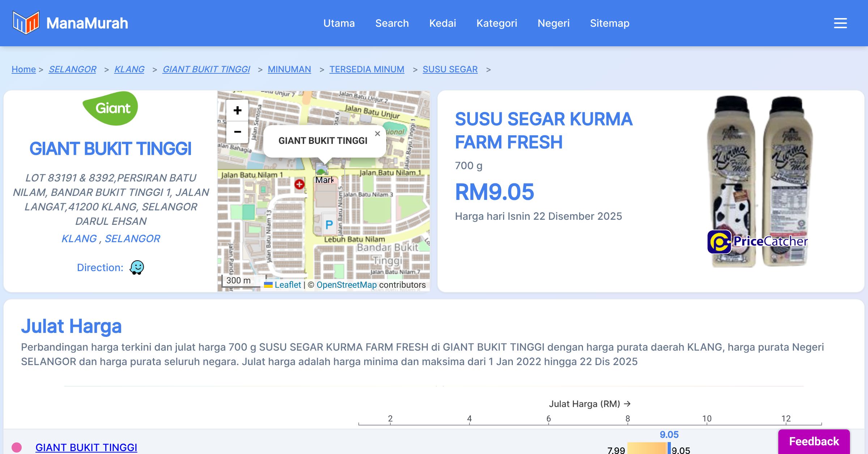Click the Giant store logo
The height and width of the screenshot is (454, 868).
(110, 108)
